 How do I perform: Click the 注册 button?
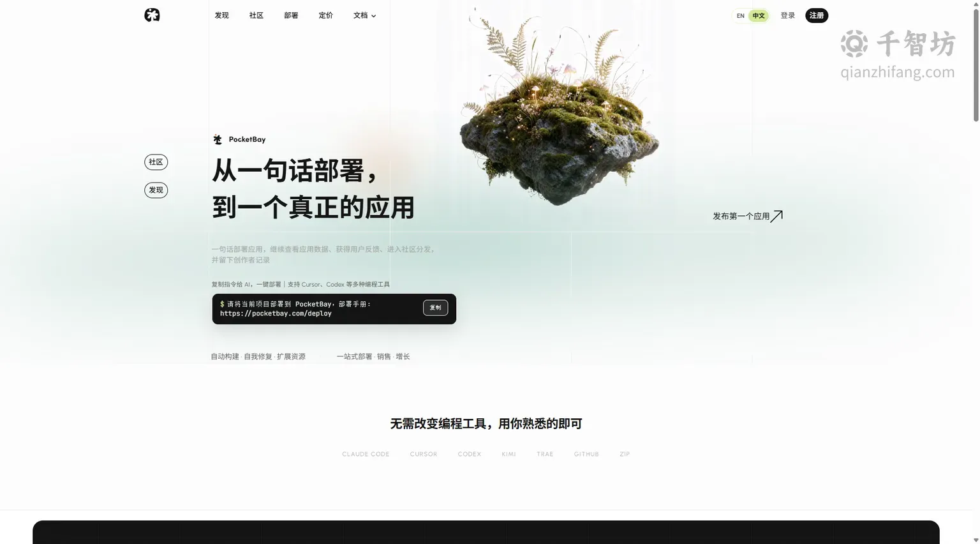coord(817,15)
